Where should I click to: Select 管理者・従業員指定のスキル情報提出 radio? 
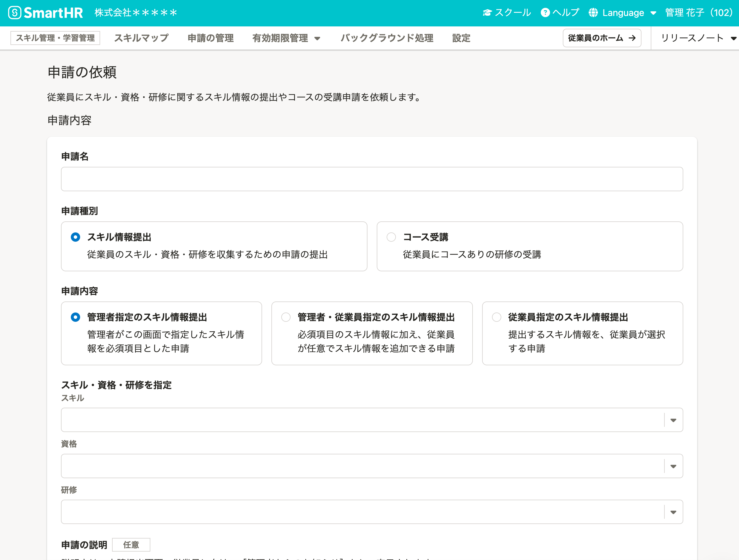(286, 317)
